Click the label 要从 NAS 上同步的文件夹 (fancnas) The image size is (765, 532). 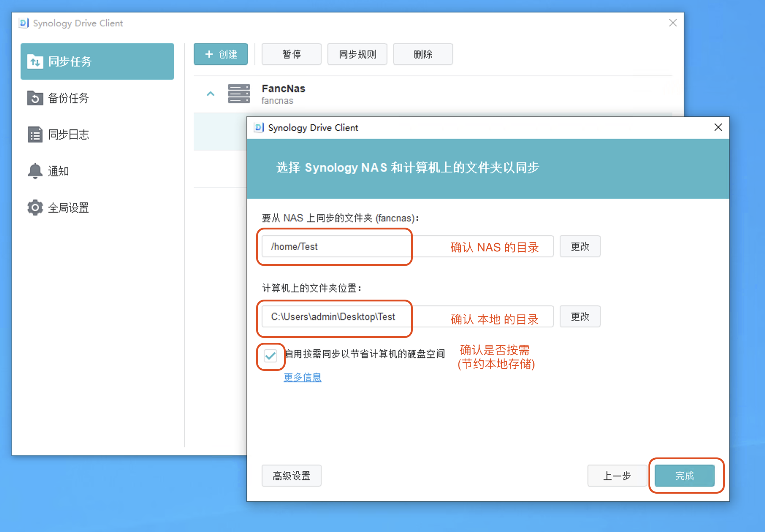pyautogui.click(x=340, y=218)
